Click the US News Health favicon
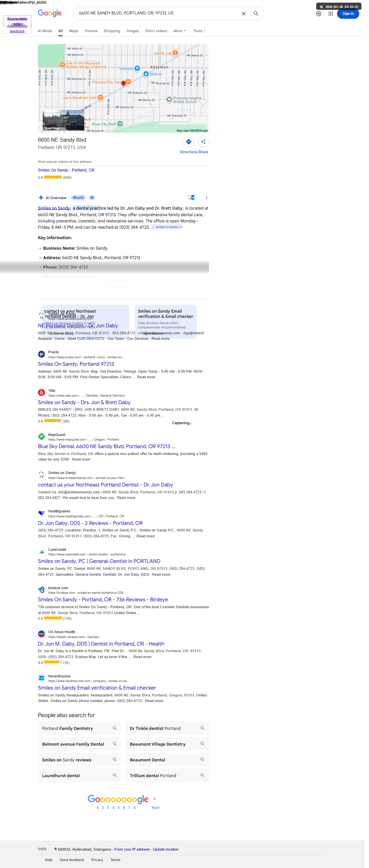 point(41,634)
